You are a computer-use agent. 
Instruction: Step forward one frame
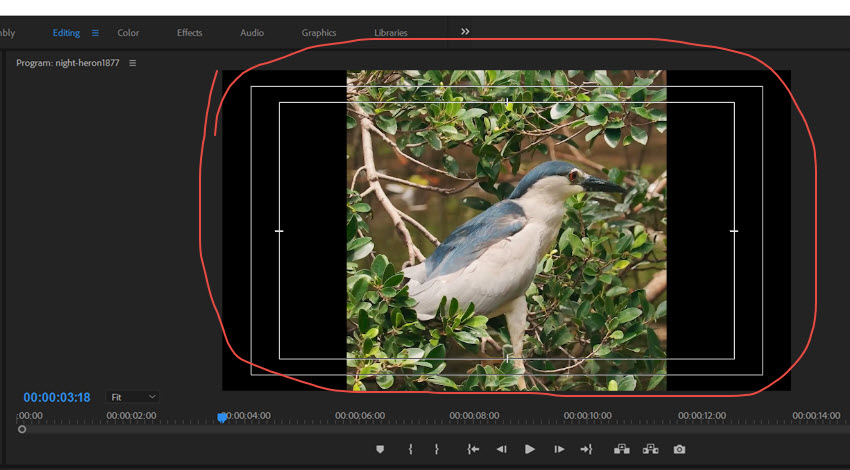pos(559,449)
